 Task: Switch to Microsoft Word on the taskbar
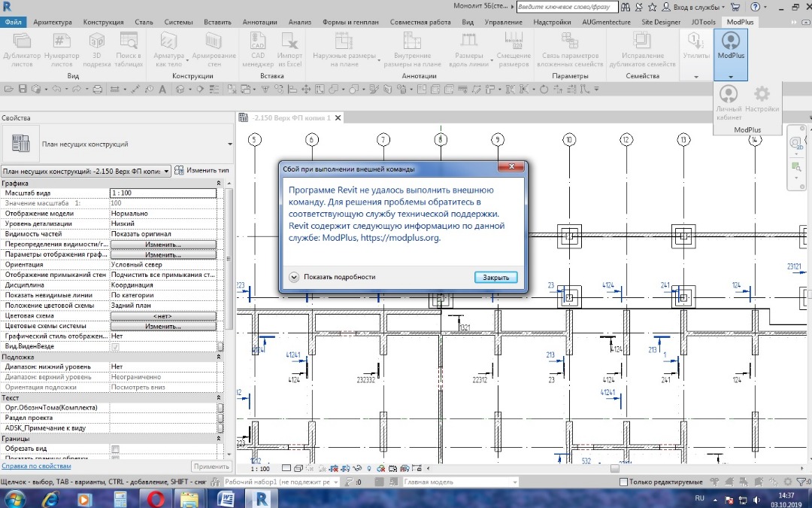pyautogui.click(x=226, y=499)
